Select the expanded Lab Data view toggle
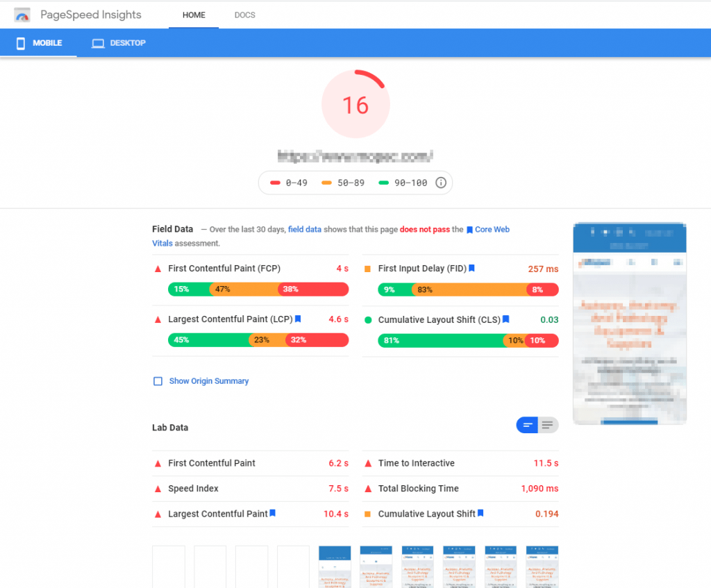 [548, 426]
